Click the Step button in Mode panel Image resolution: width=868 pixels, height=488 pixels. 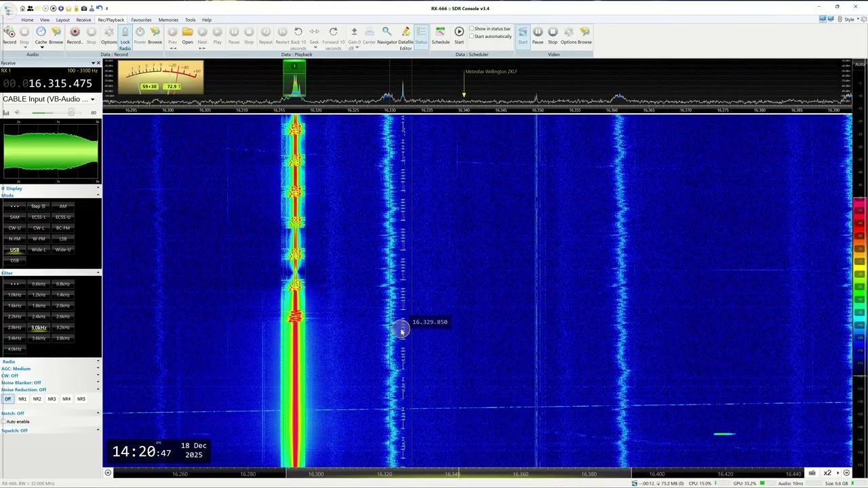pyautogui.click(x=39, y=206)
